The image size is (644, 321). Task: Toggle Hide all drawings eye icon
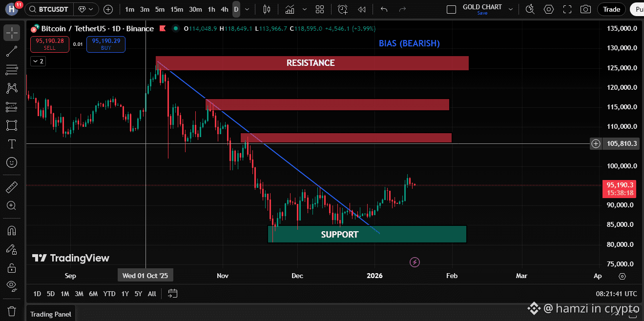(12, 285)
